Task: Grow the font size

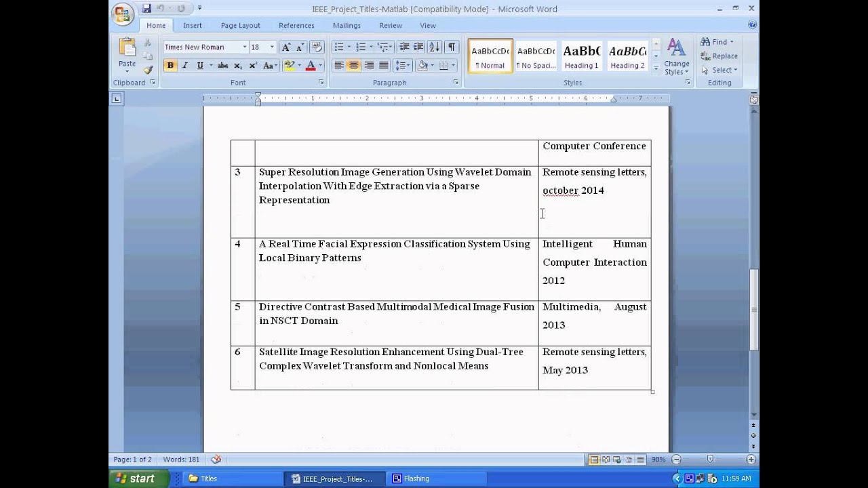Action: tap(285, 47)
